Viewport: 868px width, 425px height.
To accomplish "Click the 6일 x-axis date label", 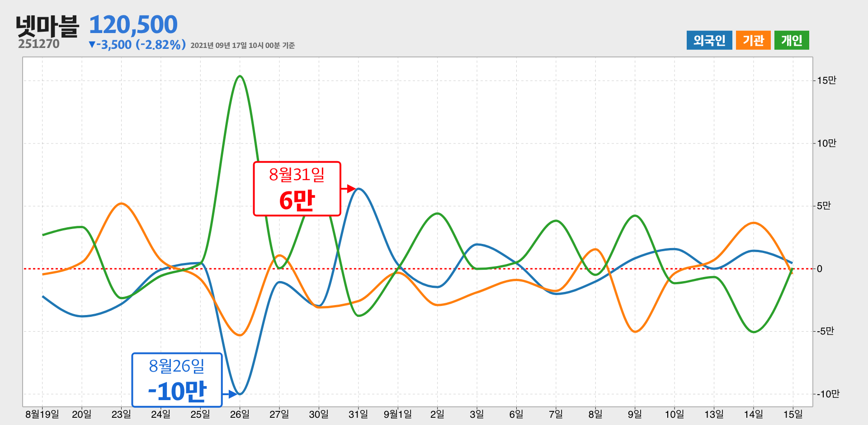I will (516, 414).
